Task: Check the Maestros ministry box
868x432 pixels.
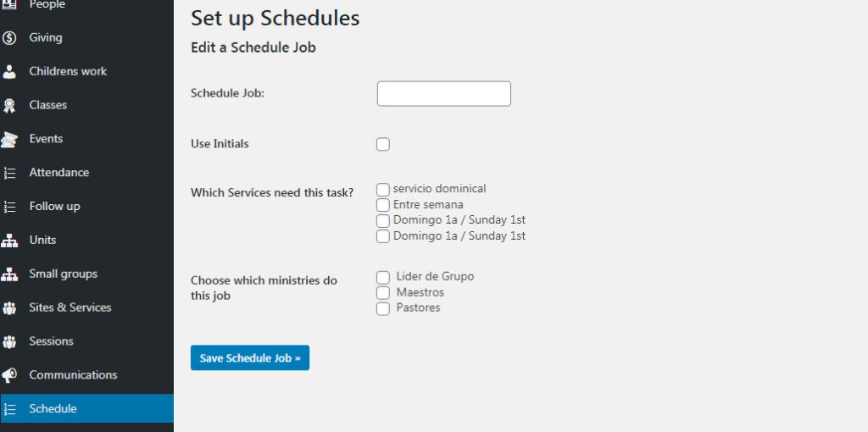Action: [383, 293]
